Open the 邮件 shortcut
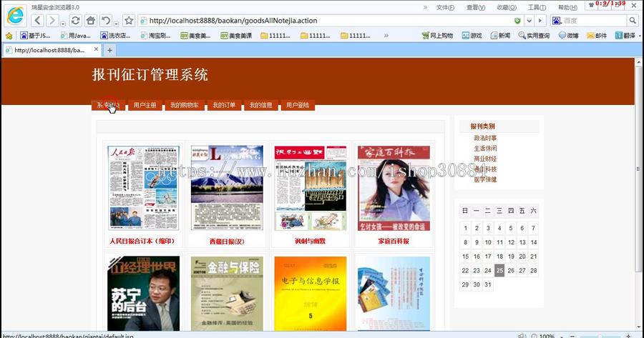644x338 pixels. pos(597,36)
